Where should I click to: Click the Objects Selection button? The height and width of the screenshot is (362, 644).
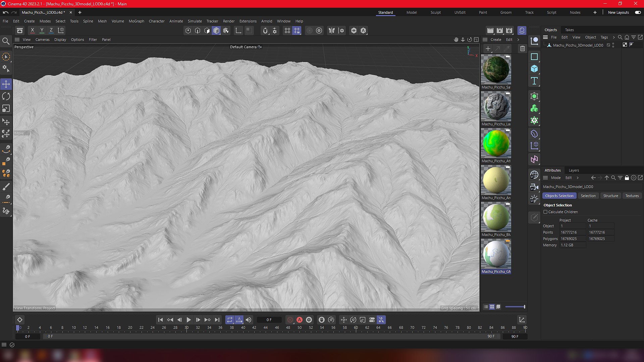point(559,196)
